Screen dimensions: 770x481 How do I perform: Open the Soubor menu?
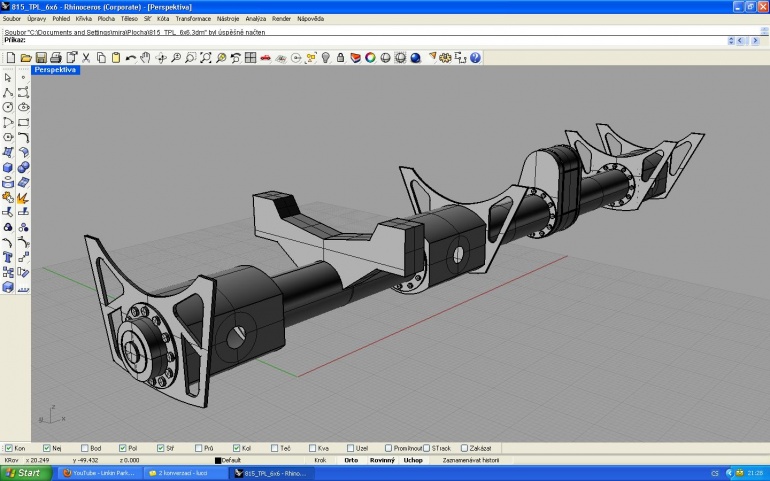12,19
